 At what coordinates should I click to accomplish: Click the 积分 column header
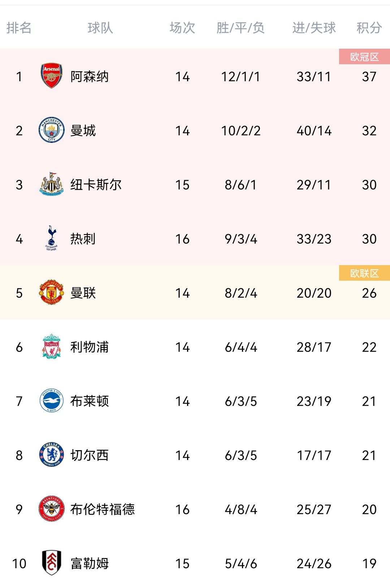pyautogui.click(x=369, y=28)
